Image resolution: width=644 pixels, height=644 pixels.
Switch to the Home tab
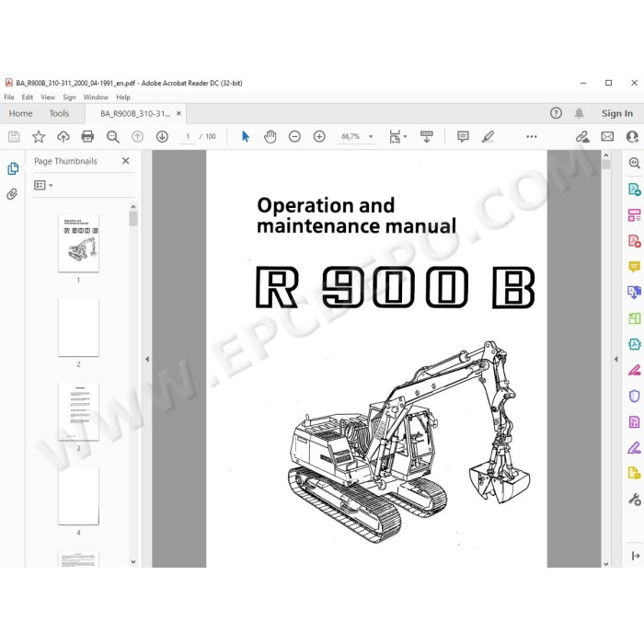coord(20,113)
